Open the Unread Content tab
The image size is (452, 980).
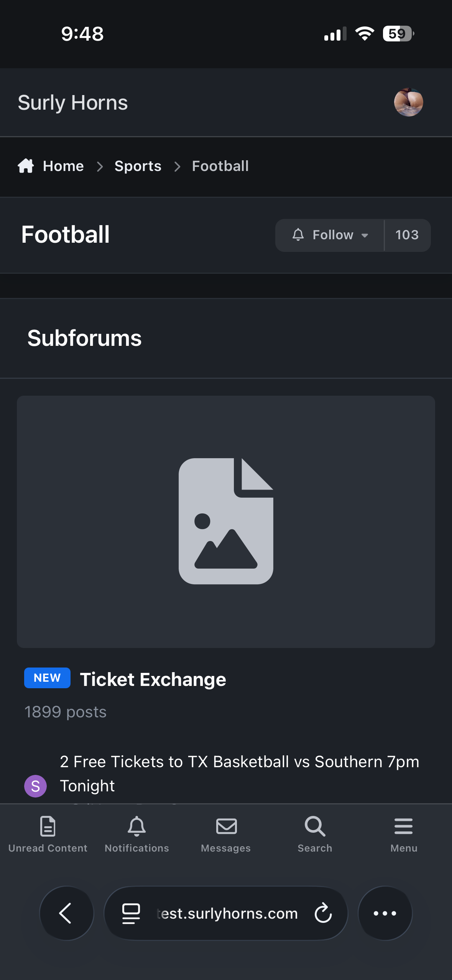point(48,834)
